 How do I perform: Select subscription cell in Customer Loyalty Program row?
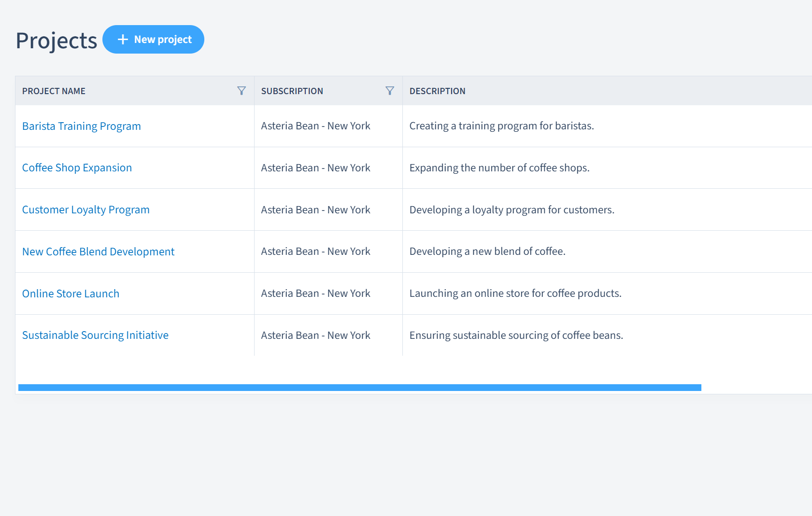(x=328, y=209)
